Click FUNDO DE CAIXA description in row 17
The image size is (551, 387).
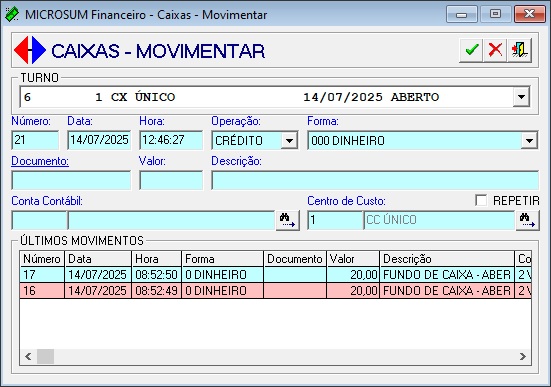pyautogui.click(x=447, y=275)
